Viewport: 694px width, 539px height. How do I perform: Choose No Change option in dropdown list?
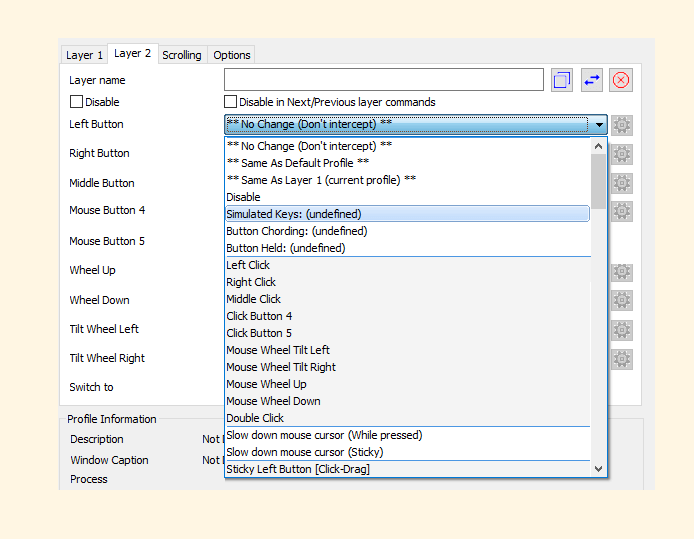pyautogui.click(x=408, y=146)
